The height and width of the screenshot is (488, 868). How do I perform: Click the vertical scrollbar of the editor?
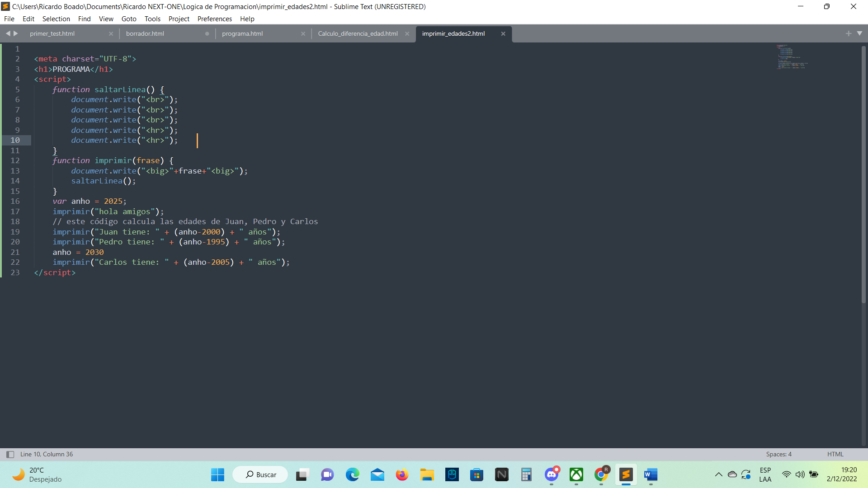click(863, 174)
